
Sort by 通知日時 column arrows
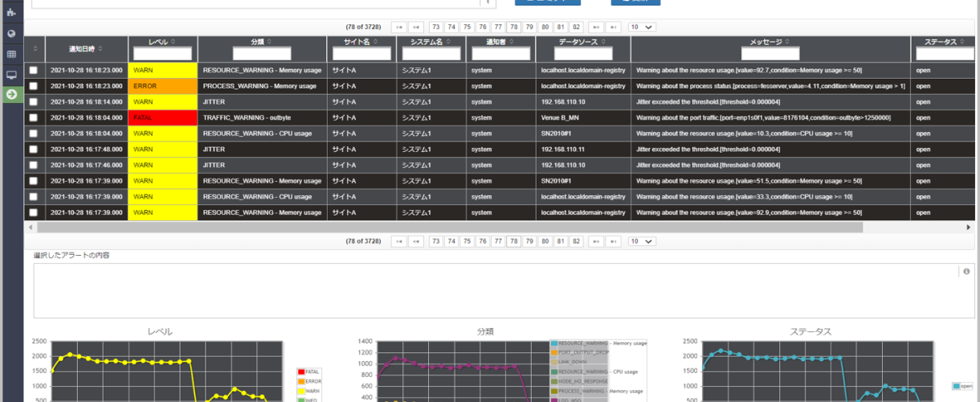tap(100, 49)
